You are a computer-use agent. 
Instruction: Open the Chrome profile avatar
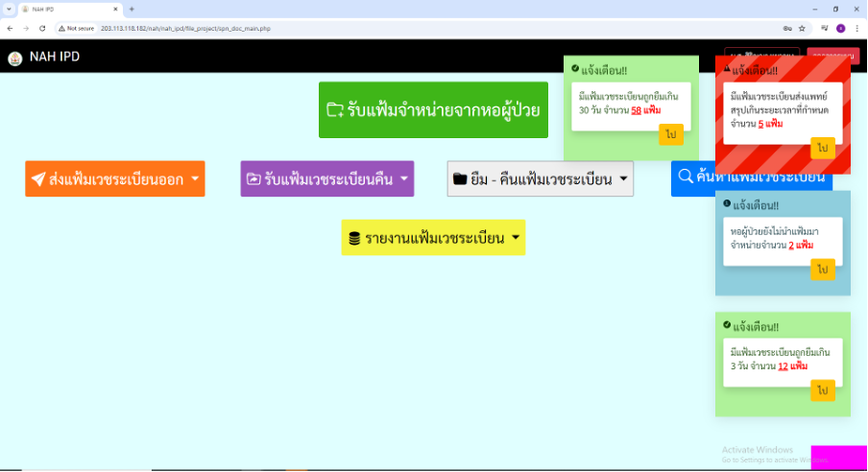(x=840, y=29)
